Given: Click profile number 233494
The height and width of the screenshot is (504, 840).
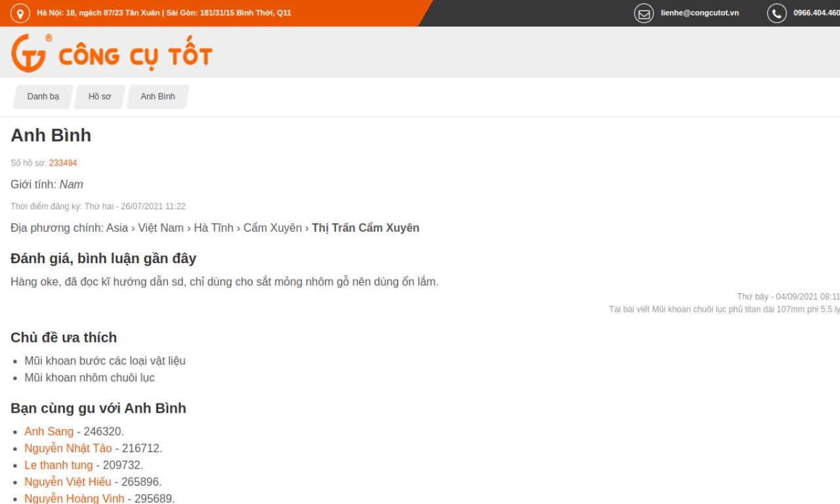Looking at the screenshot, I should click(x=63, y=163).
